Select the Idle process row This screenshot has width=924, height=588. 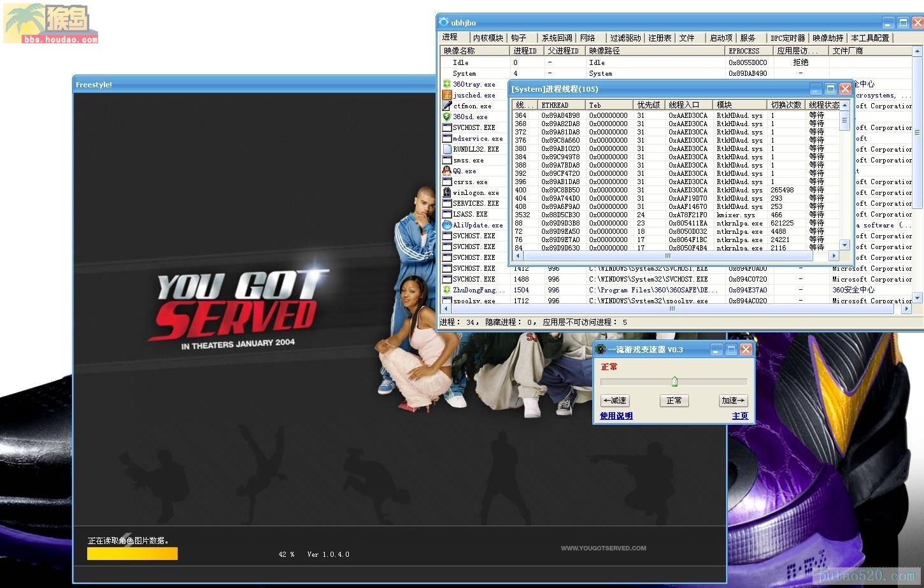(x=676, y=62)
